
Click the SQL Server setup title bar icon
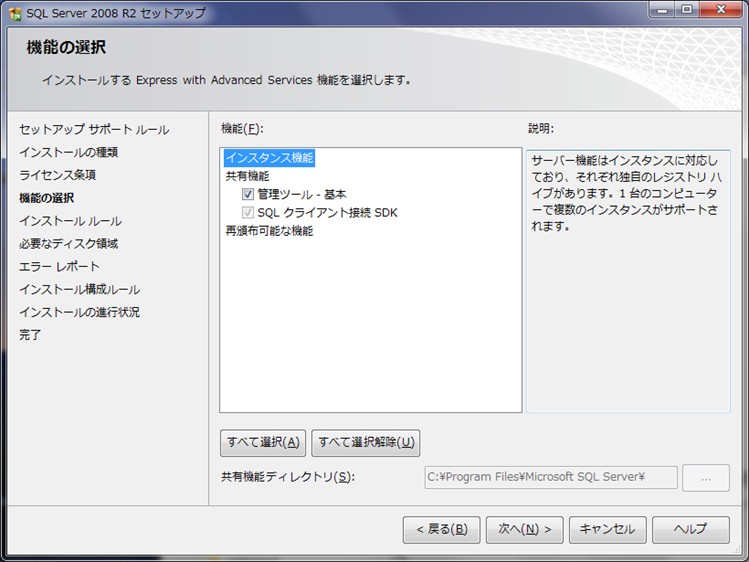point(15,14)
